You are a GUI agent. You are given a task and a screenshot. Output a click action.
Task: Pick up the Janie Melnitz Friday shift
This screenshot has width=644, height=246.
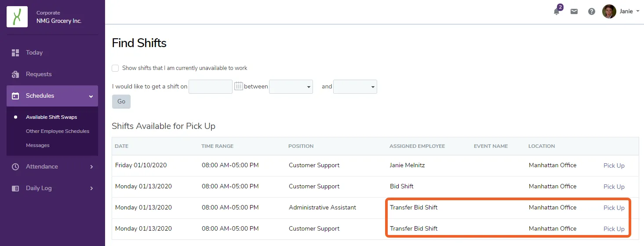pyautogui.click(x=614, y=165)
